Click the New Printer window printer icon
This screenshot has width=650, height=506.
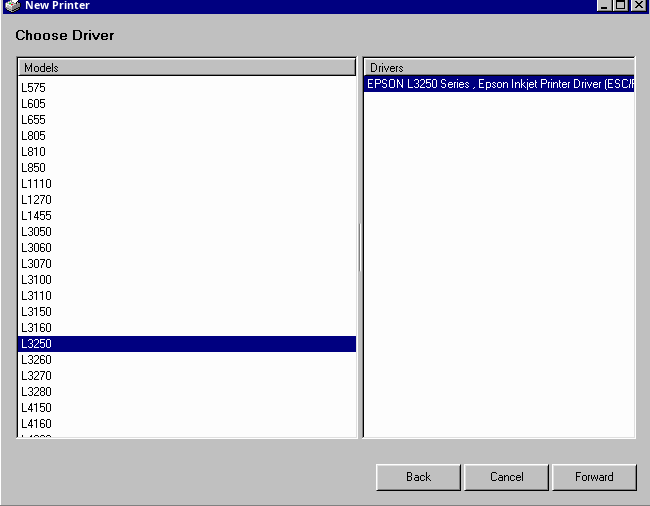[x=13, y=5]
